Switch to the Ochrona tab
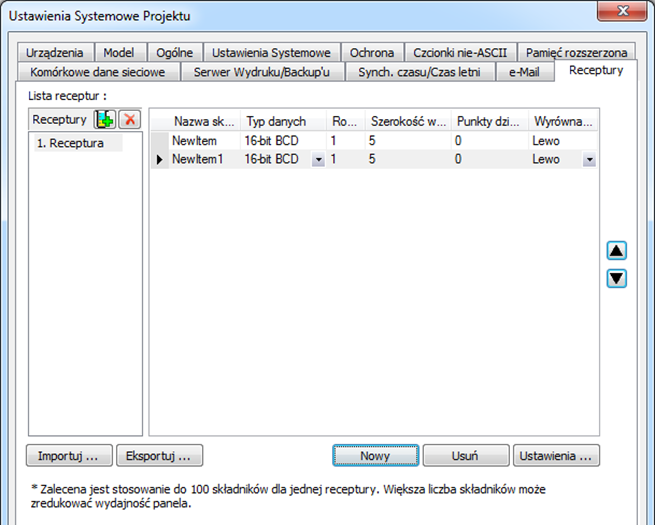 [x=372, y=53]
